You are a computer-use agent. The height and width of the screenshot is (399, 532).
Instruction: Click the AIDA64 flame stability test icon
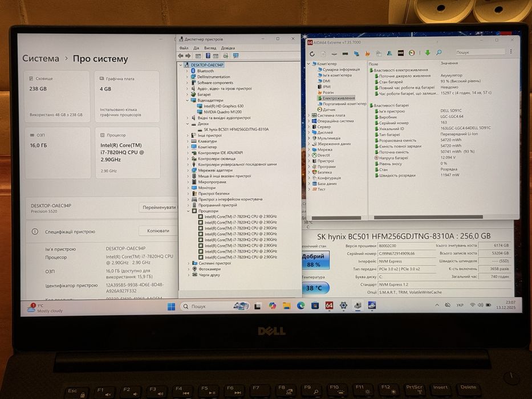click(x=367, y=54)
